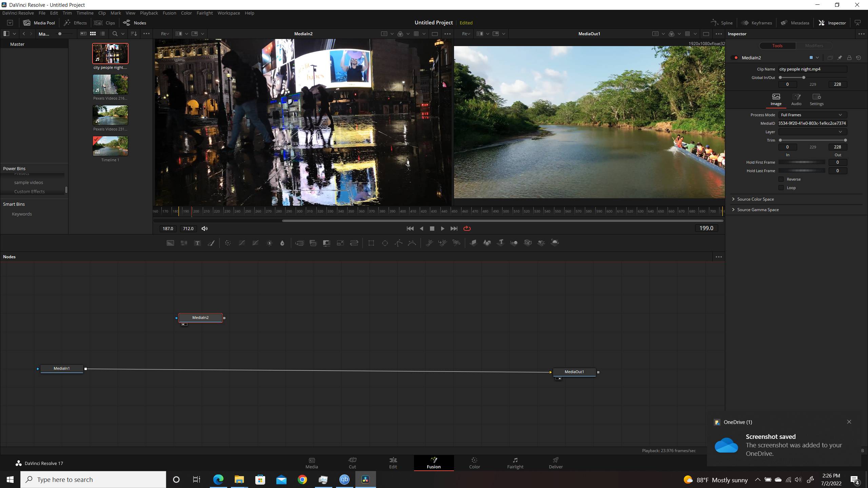
Task: Open the Metadata panel
Action: click(795, 23)
